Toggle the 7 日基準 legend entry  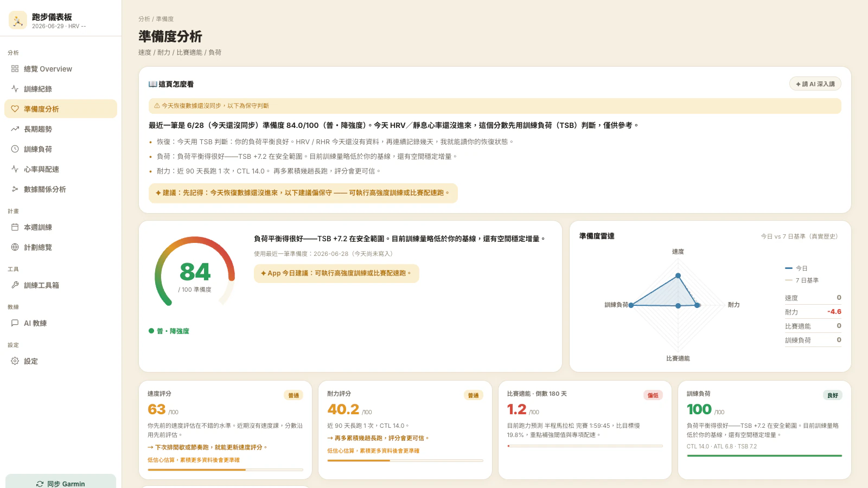click(802, 280)
